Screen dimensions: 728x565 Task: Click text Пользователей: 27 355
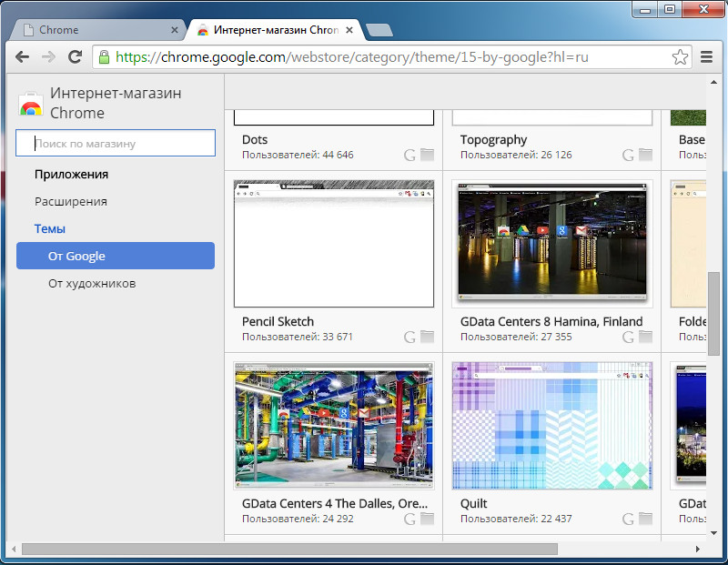[516, 337]
